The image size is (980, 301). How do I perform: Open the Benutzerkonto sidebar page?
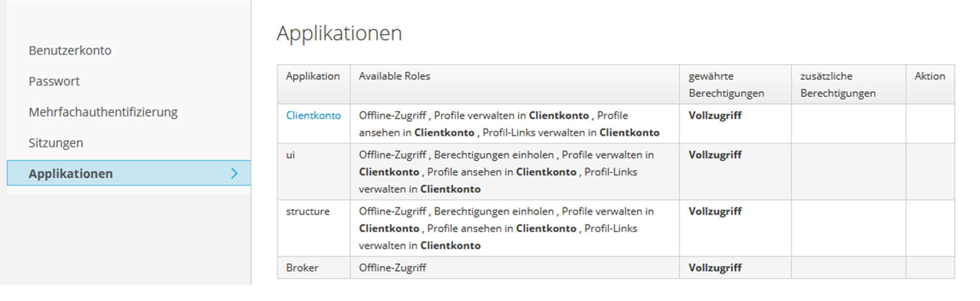click(x=70, y=50)
